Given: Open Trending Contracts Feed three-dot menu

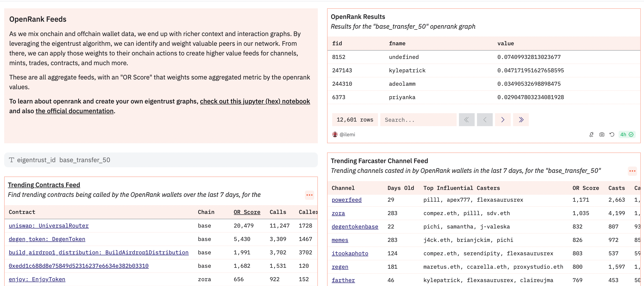Looking at the screenshot, I should (309, 195).
